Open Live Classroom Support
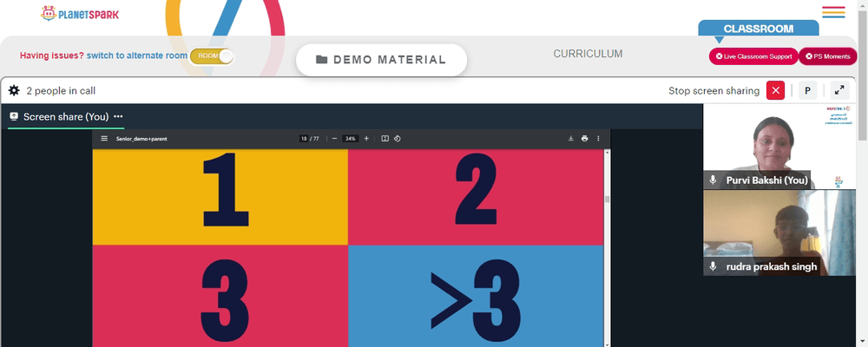 [753, 56]
